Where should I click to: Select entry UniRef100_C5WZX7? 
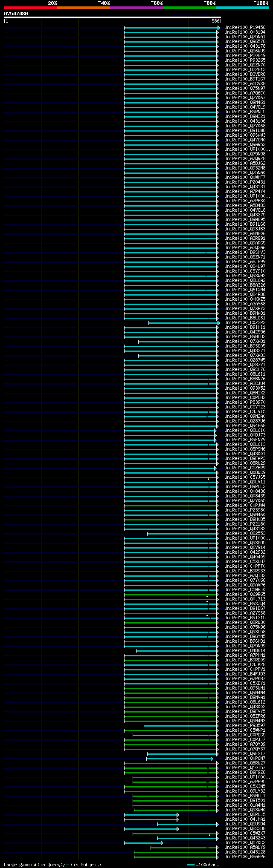pos(245,834)
